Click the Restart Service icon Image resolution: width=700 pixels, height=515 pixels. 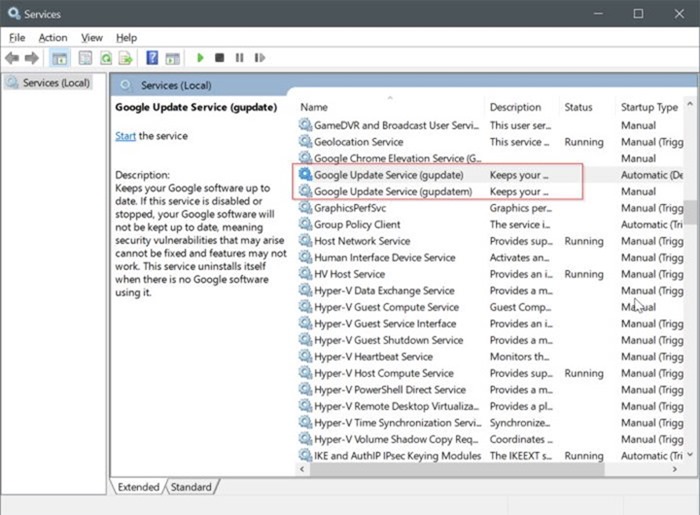[x=259, y=58]
